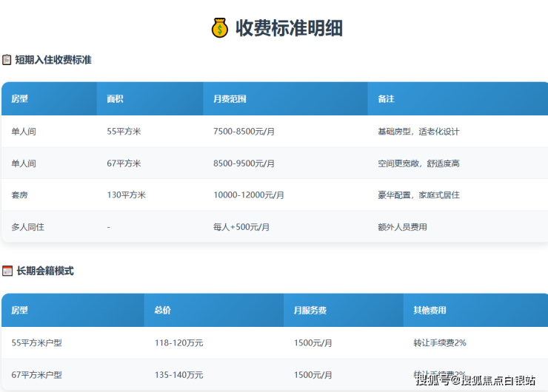
Task: Click the 总价 column header
Action: [x=162, y=310]
